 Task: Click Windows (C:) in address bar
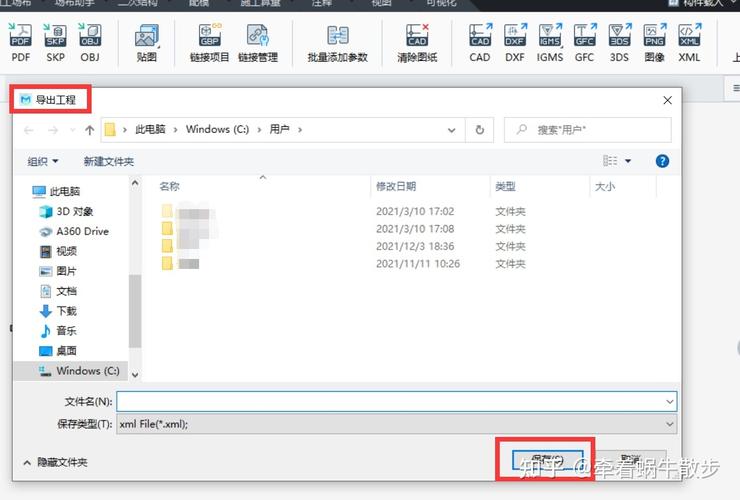tap(217, 129)
